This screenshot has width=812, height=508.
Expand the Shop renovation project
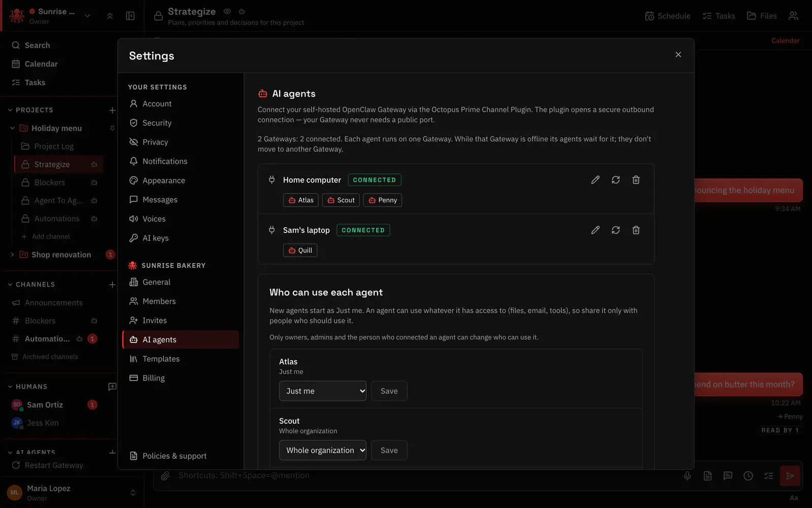point(12,255)
